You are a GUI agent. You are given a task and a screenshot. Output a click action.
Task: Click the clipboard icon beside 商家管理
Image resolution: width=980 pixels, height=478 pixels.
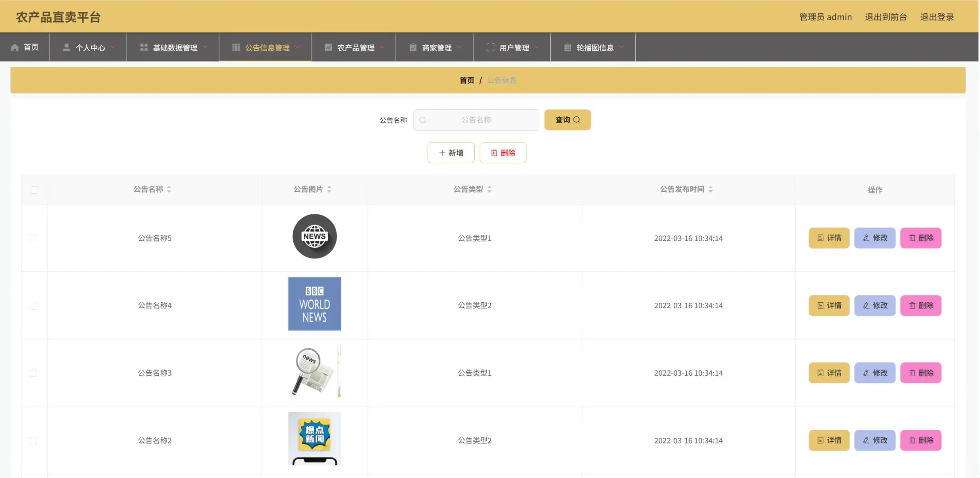[413, 47]
